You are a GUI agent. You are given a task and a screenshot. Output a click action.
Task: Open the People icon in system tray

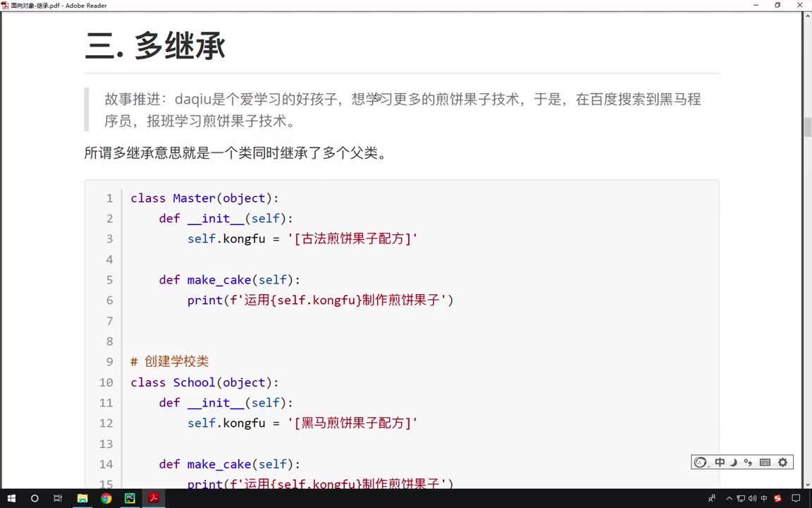coord(712,498)
